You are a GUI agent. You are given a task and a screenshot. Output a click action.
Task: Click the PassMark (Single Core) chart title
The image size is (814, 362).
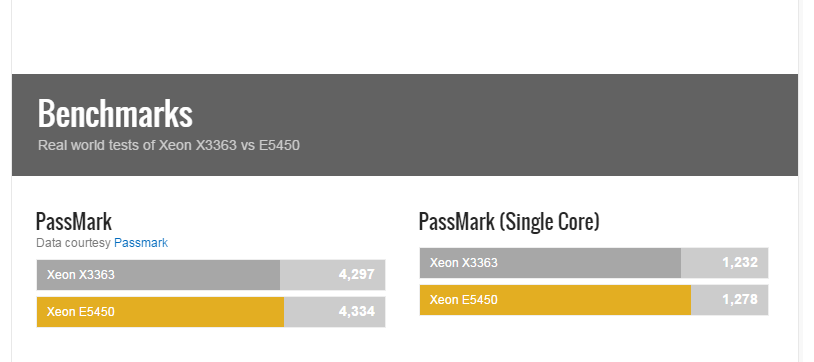click(509, 221)
